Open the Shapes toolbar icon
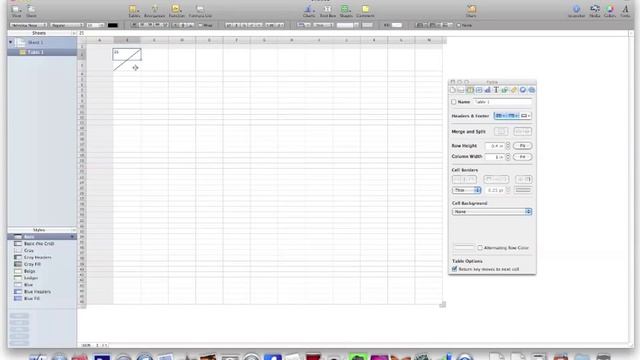640x360 pixels. click(x=346, y=11)
